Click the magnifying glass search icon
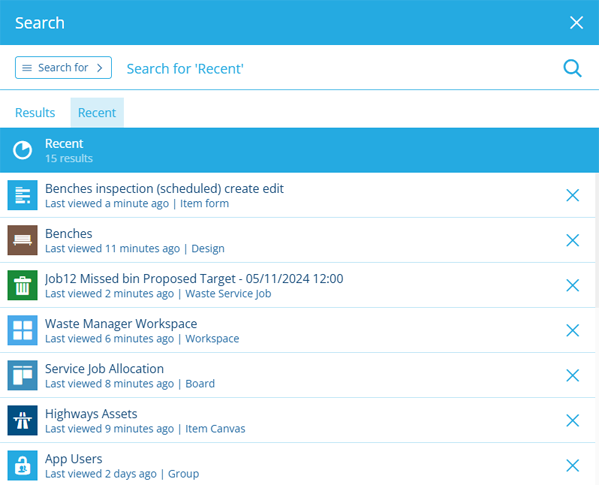Viewport: 599px width, 485px height. click(572, 68)
